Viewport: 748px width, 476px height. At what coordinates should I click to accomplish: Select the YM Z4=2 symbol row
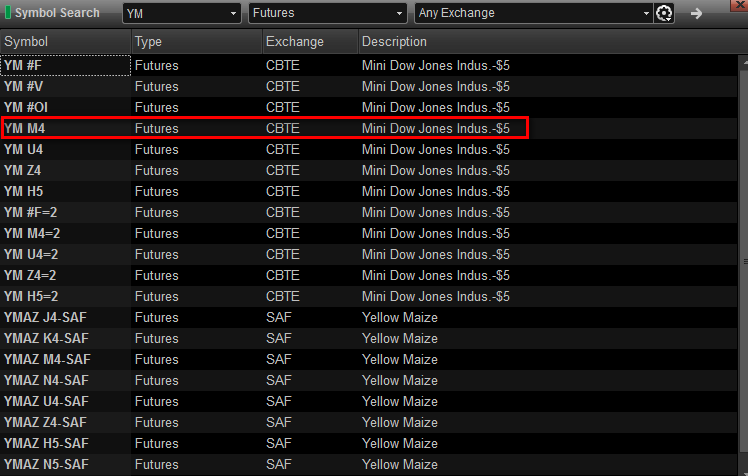click(x=368, y=275)
